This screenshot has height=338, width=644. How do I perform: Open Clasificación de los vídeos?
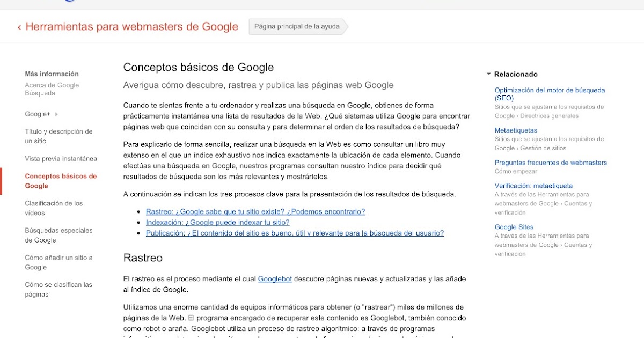(x=54, y=208)
